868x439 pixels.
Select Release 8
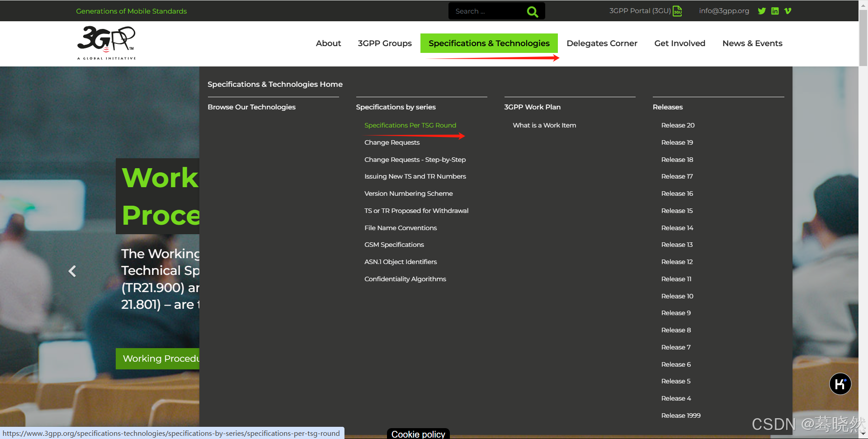[x=676, y=330]
